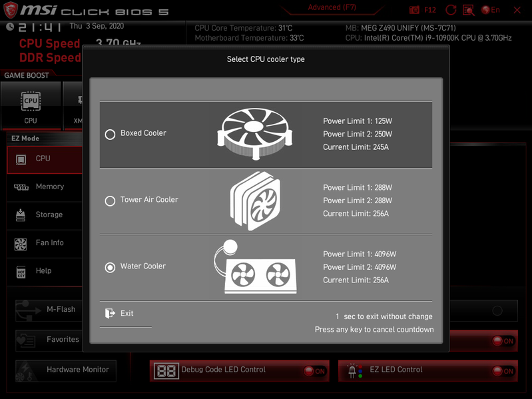Click the GAME BOOST CPU chip icon
The width and height of the screenshot is (532, 399).
[x=31, y=101]
